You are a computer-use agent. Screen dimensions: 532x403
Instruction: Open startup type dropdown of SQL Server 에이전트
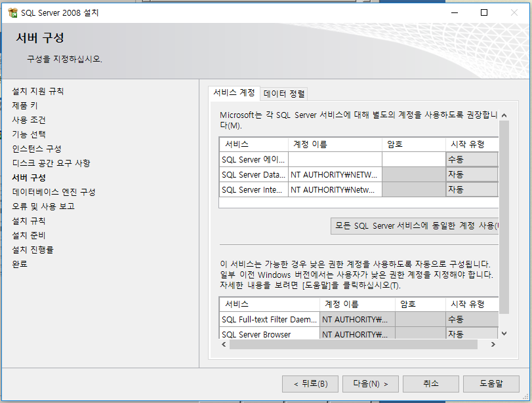click(x=472, y=159)
